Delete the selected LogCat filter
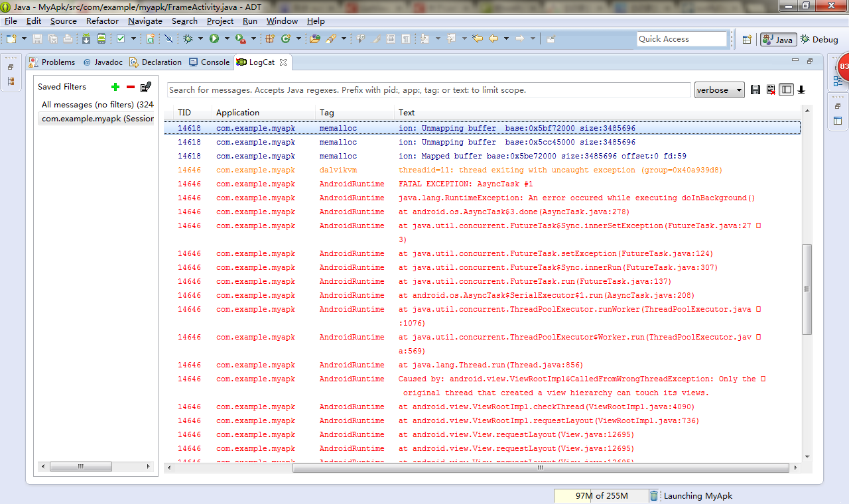The width and height of the screenshot is (849, 504). click(131, 87)
